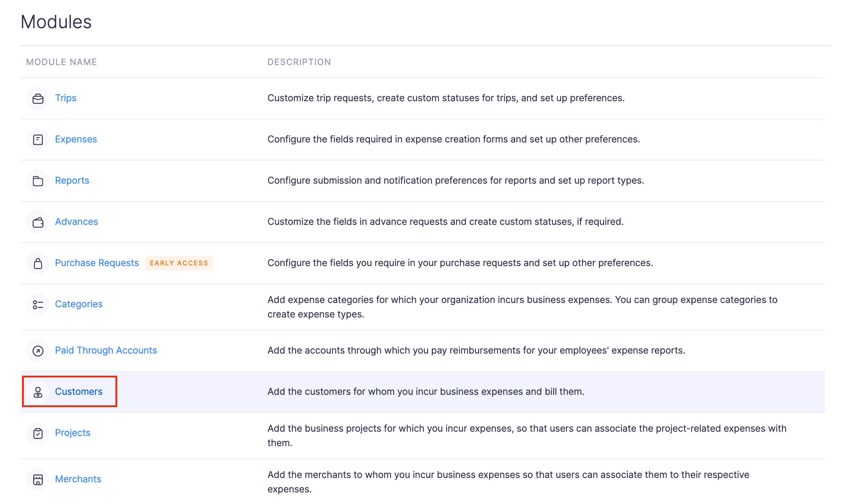Click the Reports folder icon
The height and width of the screenshot is (504, 843).
tap(38, 181)
